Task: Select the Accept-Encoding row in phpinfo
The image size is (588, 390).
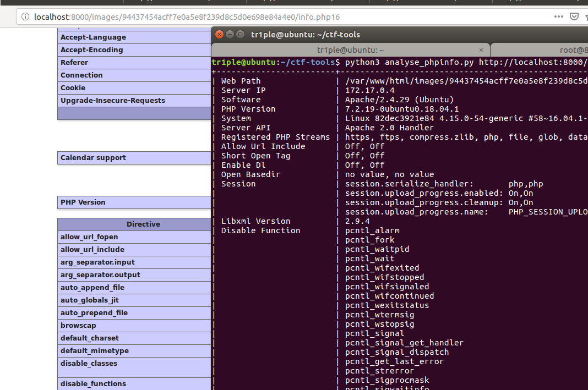Action: click(x=134, y=50)
